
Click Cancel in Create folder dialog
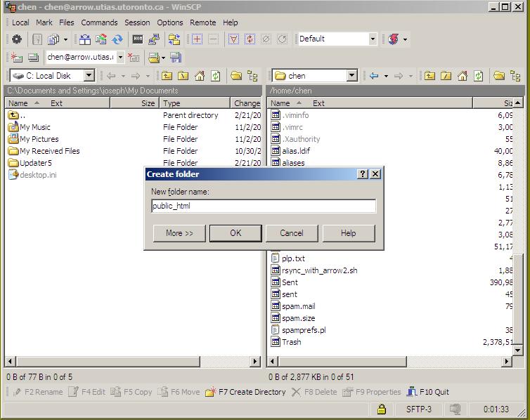(x=292, y=233)
